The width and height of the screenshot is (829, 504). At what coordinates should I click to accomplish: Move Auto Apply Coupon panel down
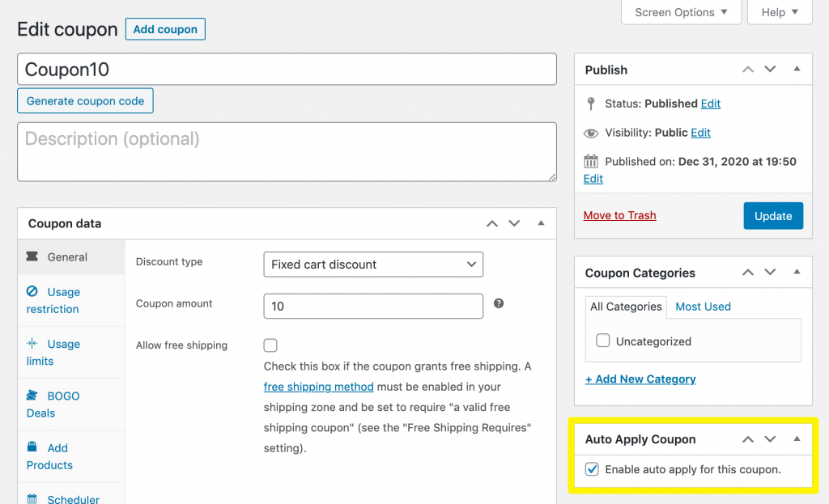pyautogui.click(x=771, y=439)
